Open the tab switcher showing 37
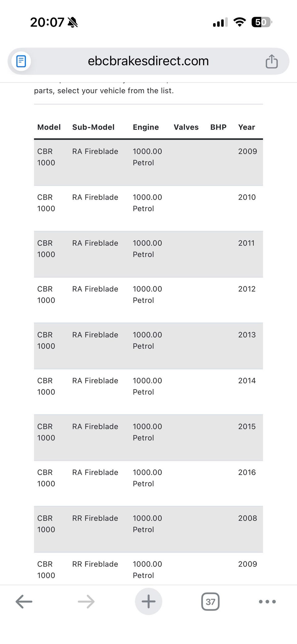This screenshot has width=297, height=644. point(210,602)
